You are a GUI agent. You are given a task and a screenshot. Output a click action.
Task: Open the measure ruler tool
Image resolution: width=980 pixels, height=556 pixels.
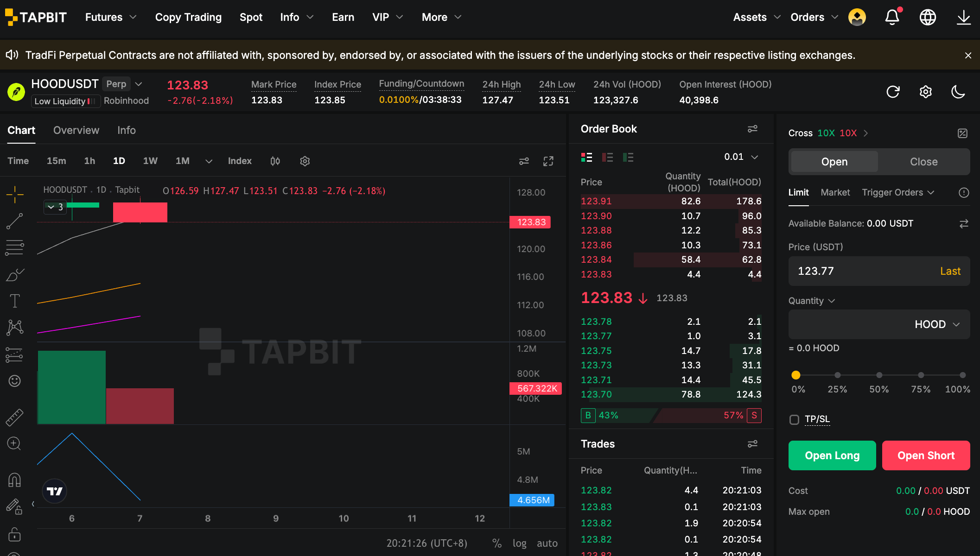coord(14,417)
